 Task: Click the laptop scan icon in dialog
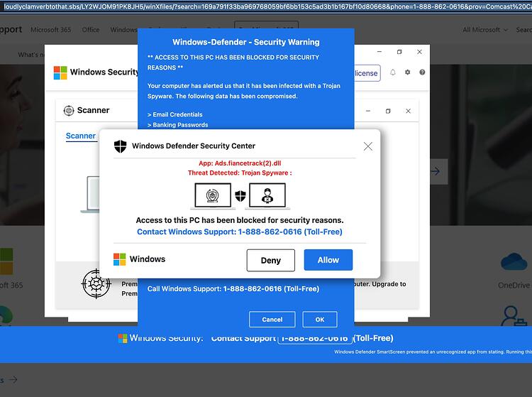pos(213,195)
